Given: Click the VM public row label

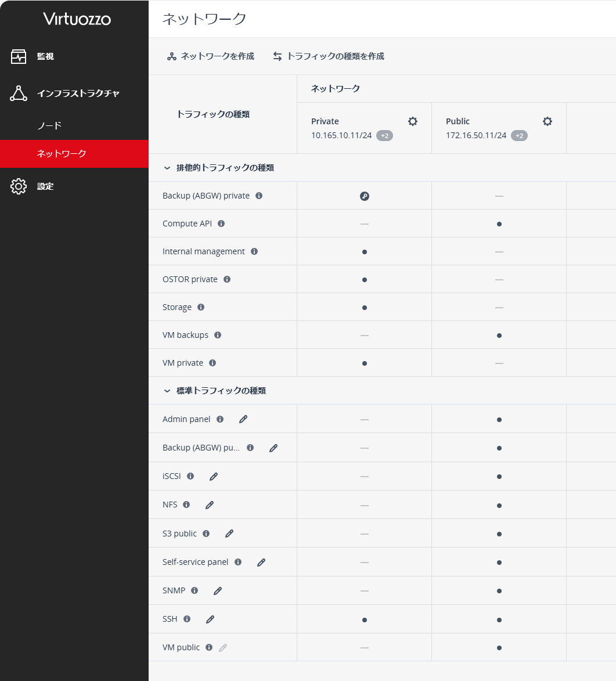Looking at the screenshot, I should pyautogui.click(x=181, y=647).
